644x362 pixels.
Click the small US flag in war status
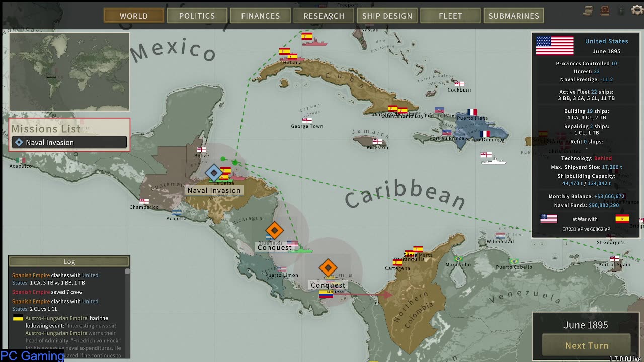[549, 219]
